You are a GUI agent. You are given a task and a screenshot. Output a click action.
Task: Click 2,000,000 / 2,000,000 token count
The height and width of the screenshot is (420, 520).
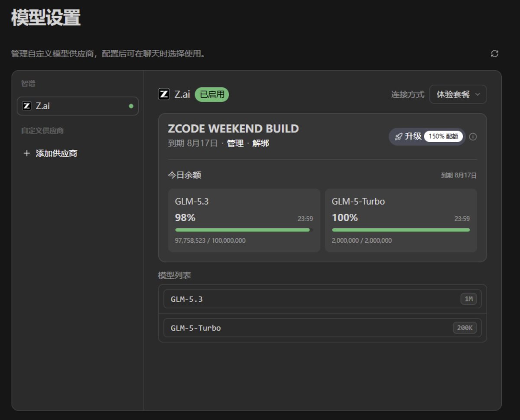(362, 241)
